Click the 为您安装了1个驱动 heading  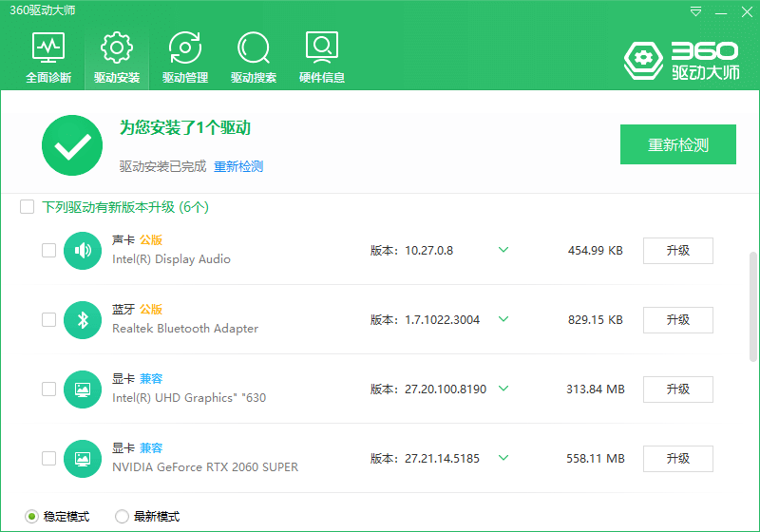pyautogui.click(x=185, y=128)
